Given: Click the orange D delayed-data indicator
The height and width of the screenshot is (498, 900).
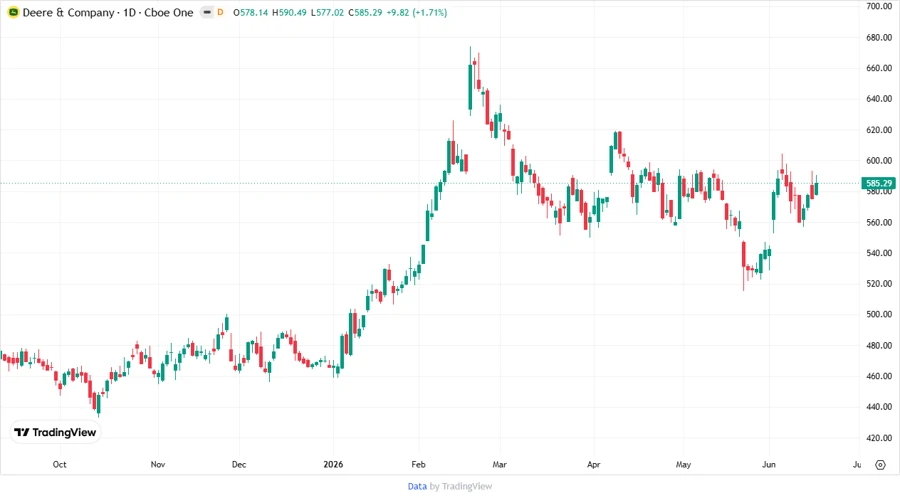Looking at the screenshot, I should click(x=220, y=13).
